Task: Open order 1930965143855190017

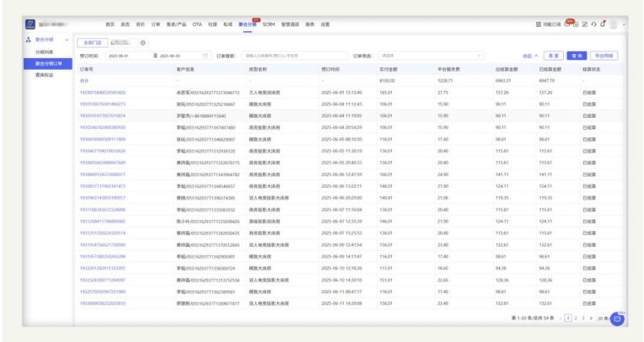Action: click(x=103, y=198)
